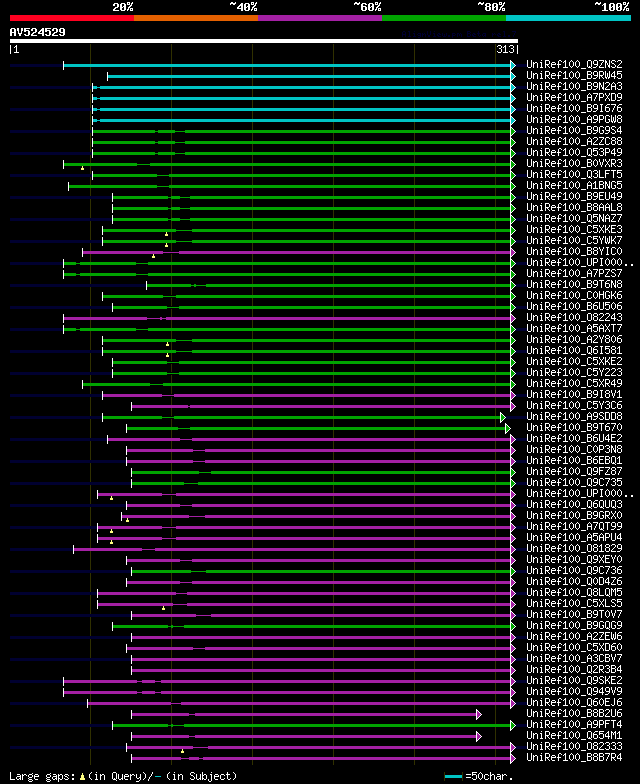
Task: Click the red 20% legend color bar
Action: click(x=72, y=18)
